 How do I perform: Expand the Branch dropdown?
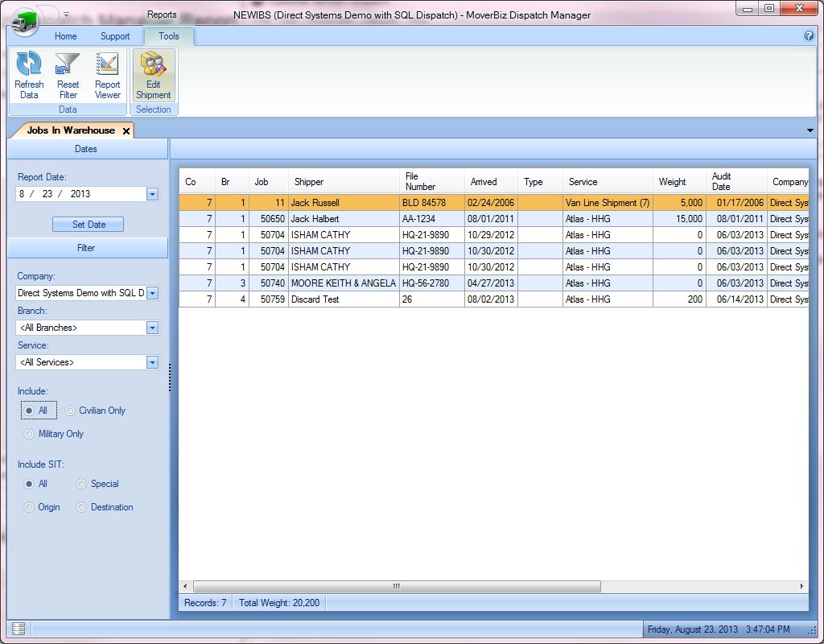pos(152,328)
